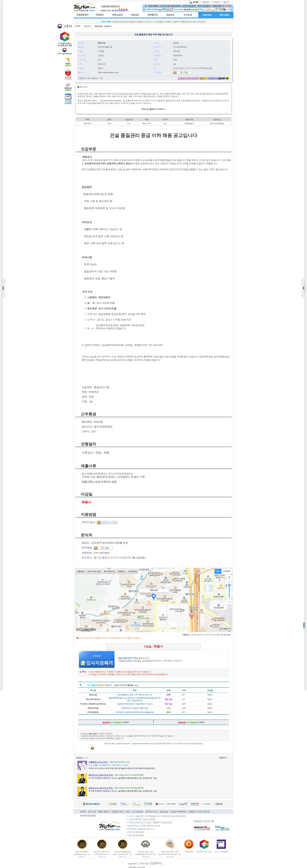Toggle 교통정보 overlay on the map

80,571
